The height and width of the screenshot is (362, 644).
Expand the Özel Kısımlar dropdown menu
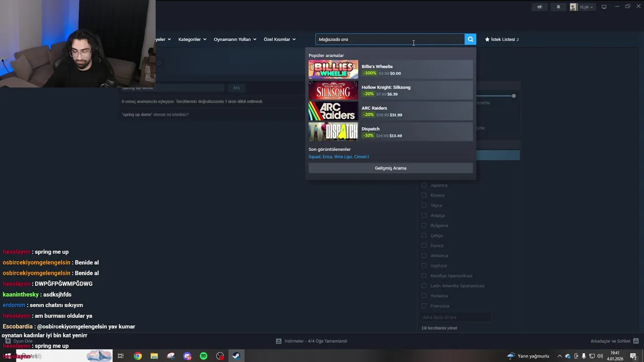tap(280, 39)
